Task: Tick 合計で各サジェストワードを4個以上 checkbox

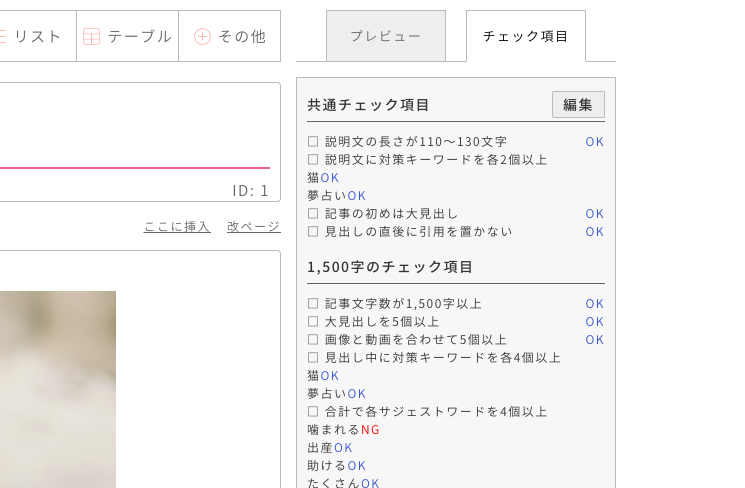Action: pyautogui.click(x=313, y=412)
